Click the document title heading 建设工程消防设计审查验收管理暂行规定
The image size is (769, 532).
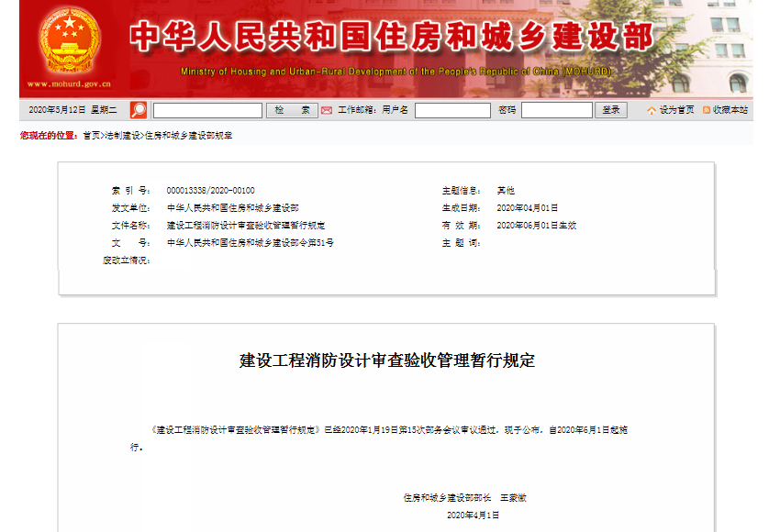tap(386, 360)
